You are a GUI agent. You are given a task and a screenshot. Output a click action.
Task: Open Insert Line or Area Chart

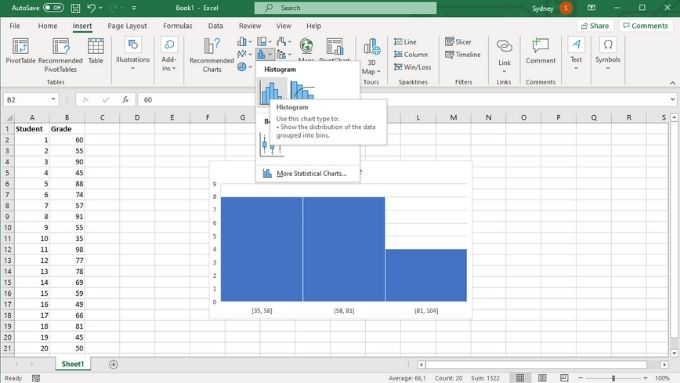click(x=244, y=54)
